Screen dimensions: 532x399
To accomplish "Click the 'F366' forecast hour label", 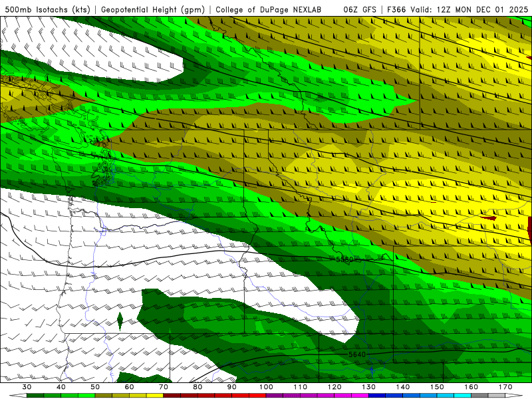I will [396, 9].
